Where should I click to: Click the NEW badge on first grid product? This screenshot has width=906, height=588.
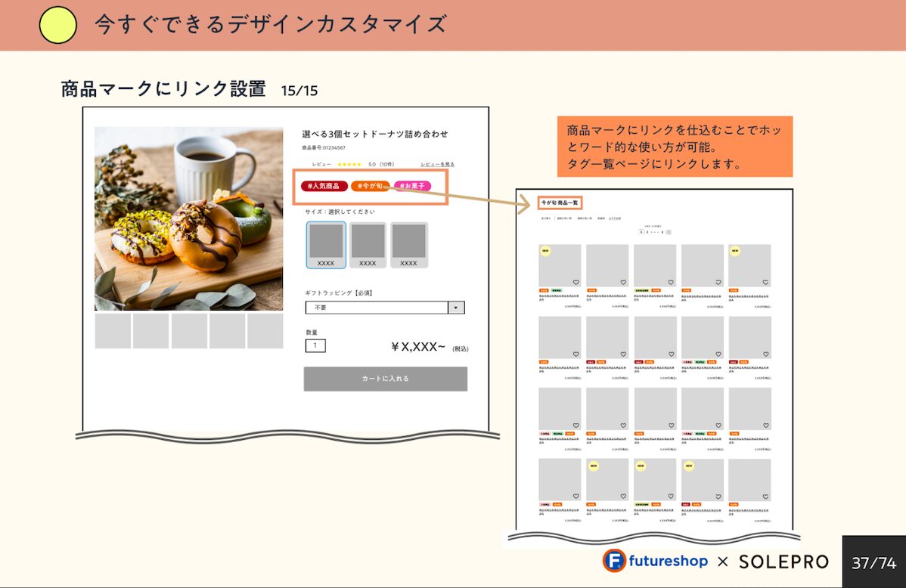pos(545,251)
